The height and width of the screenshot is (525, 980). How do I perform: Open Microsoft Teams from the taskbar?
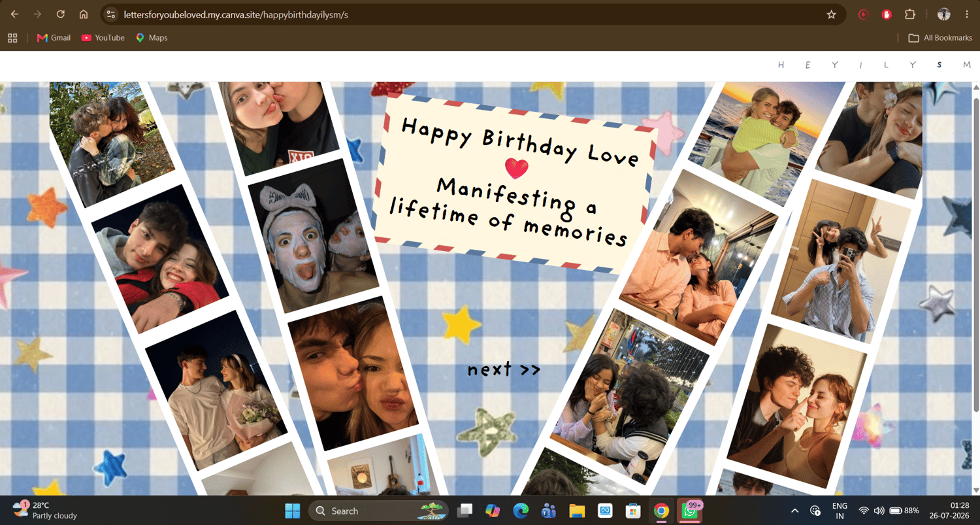click(549, 511)
